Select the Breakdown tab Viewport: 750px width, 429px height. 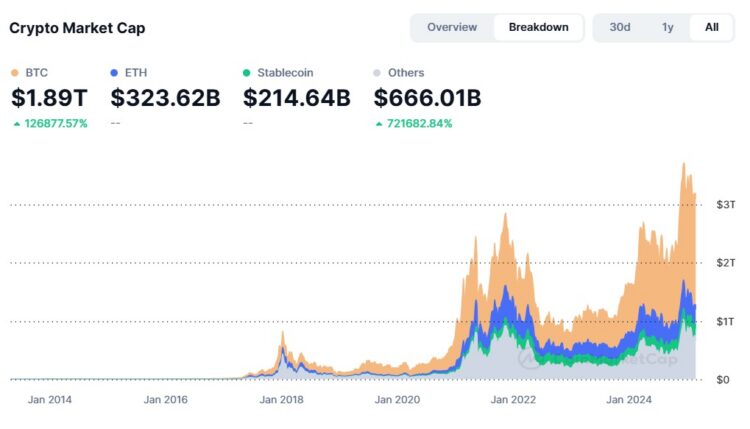pyautogui.click(x=538, y=27)
